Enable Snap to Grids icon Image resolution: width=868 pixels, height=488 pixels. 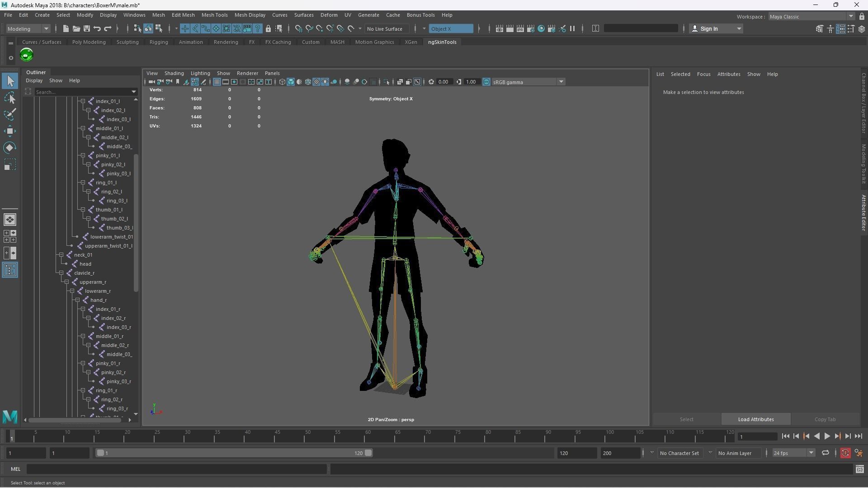pos(299,29)
